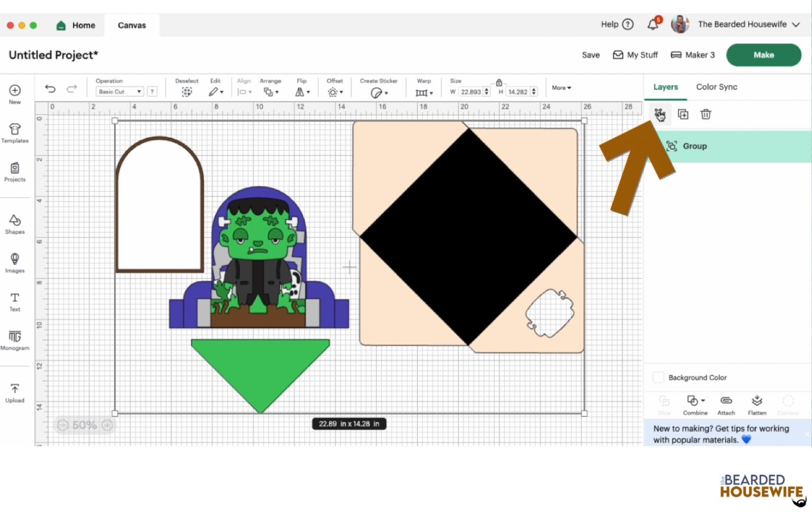Select the Shapes tool in the sidebar
This screenshot has width=812, height=516.
point(14,224)
